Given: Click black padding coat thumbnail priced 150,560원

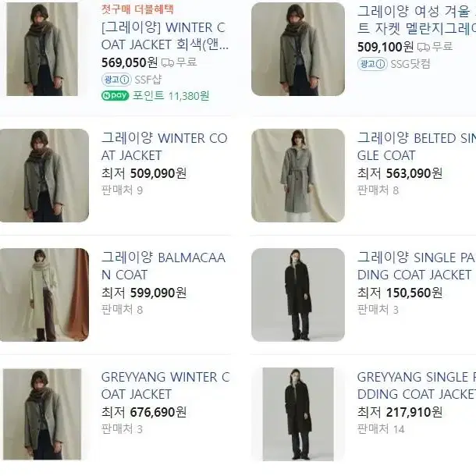Looking at the screenshot, I should [298, 295].
